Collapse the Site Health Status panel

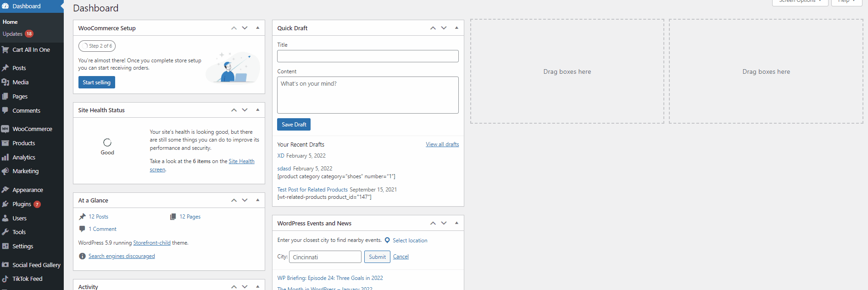coord(258,110)
